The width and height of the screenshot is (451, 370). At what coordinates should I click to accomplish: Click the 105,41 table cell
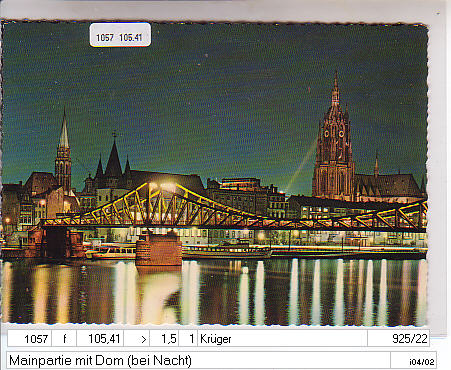100,339
